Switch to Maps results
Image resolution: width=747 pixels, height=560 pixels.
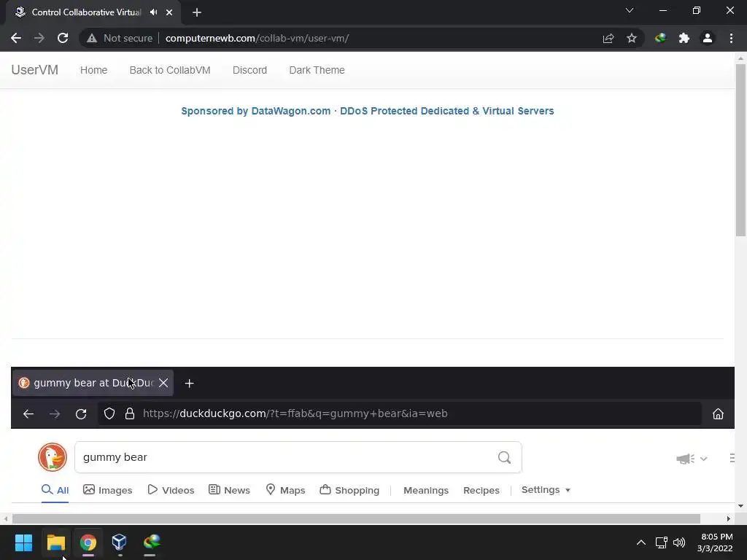(285, 490)
